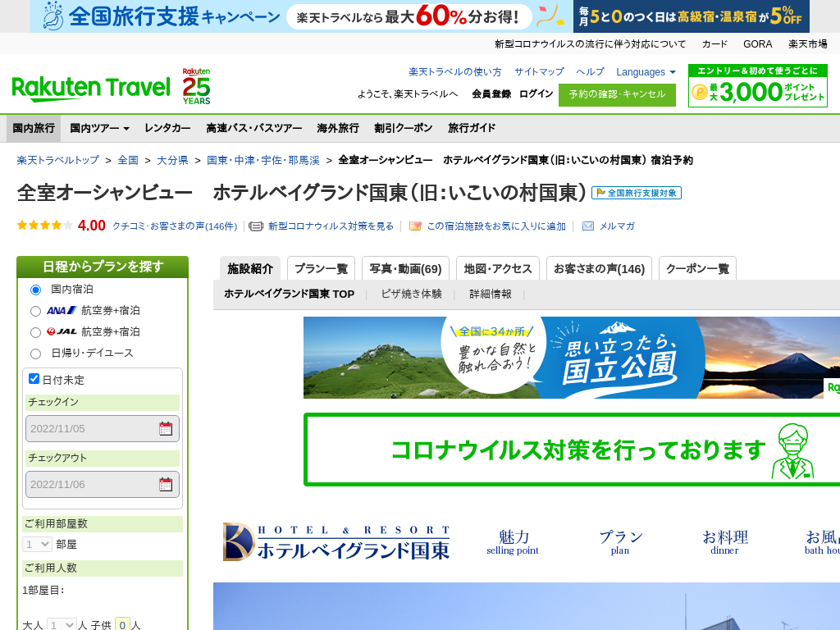
Task: Select 国内旅行 in navigation bar
Action: click(x=34, y=128)
